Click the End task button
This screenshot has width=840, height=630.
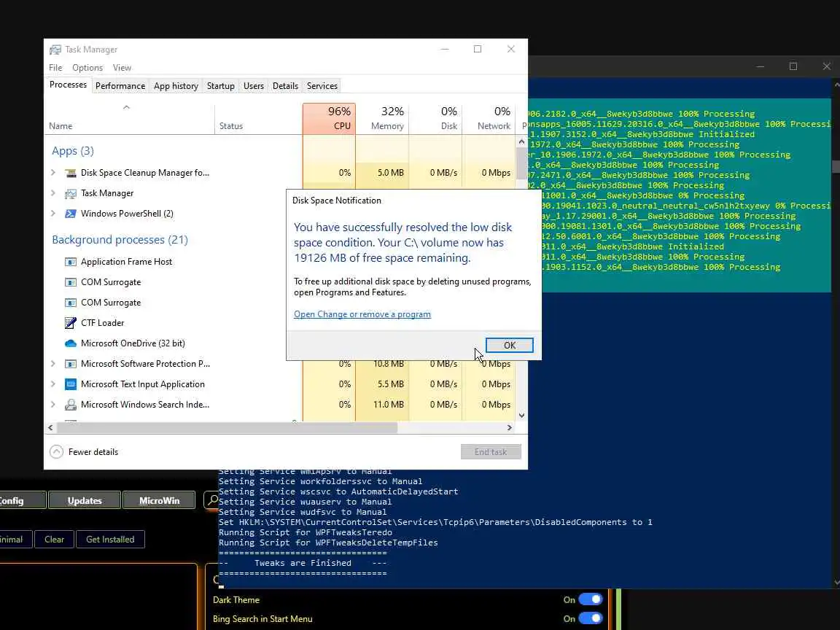[491, 451]
